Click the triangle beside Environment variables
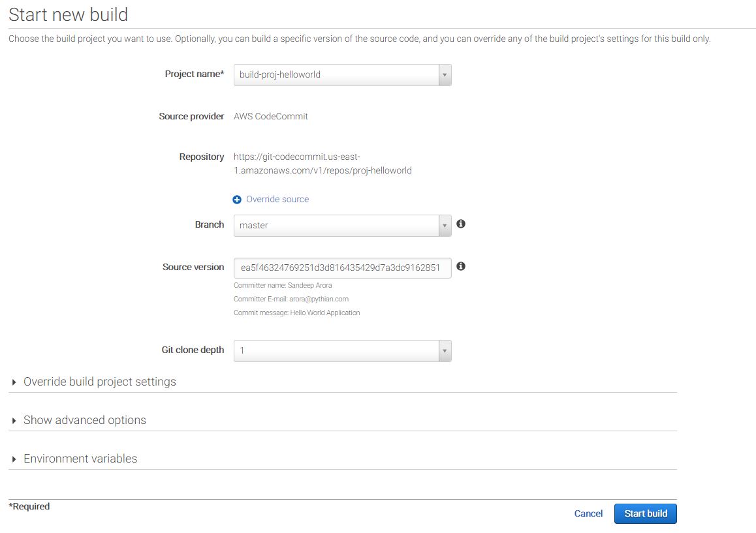756x533 pixels. coord(14,459)
